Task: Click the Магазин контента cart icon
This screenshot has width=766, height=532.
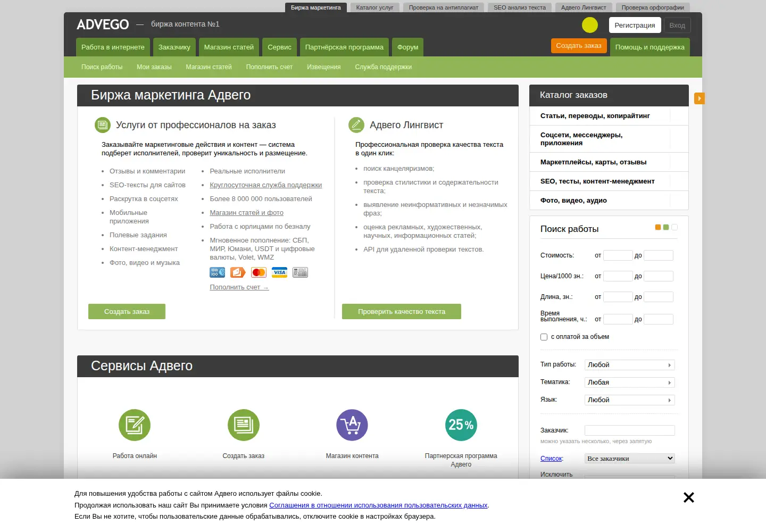Action: click(352, 425)
